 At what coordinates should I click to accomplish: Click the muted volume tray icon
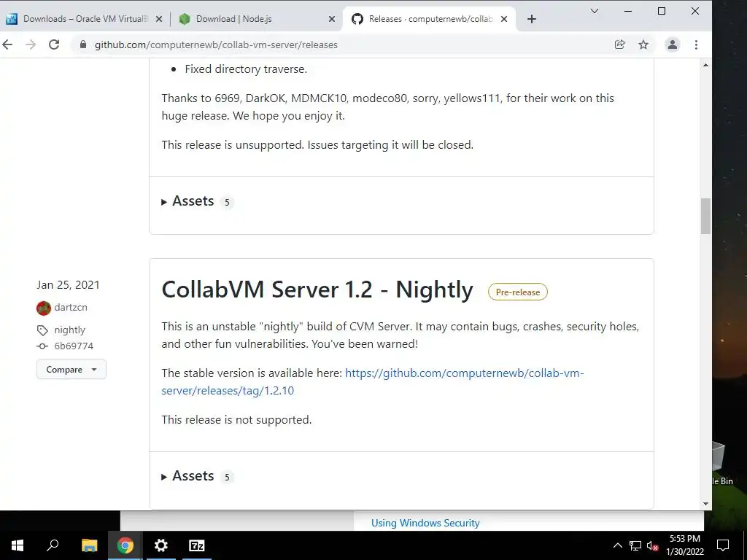(x=652, y=545)
